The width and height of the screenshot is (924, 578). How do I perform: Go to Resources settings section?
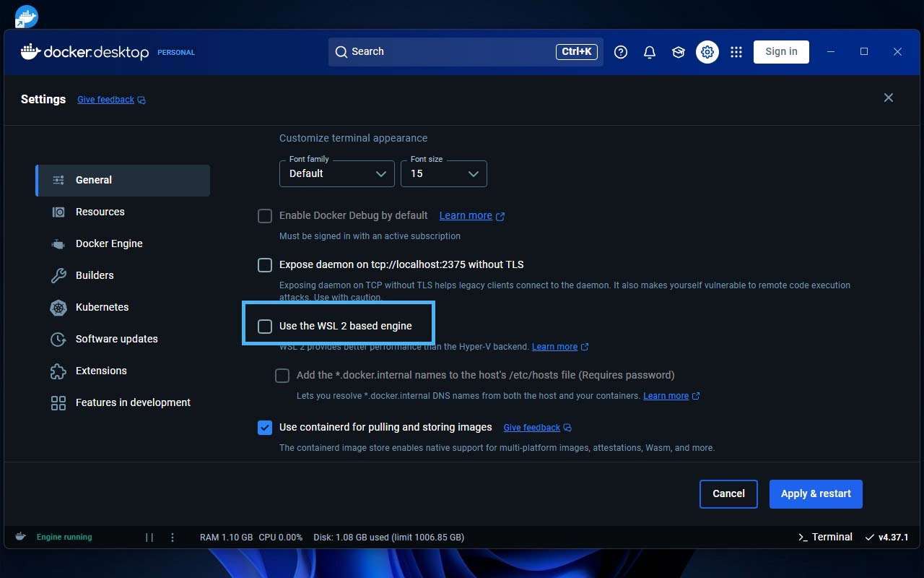tap(100, 212)
